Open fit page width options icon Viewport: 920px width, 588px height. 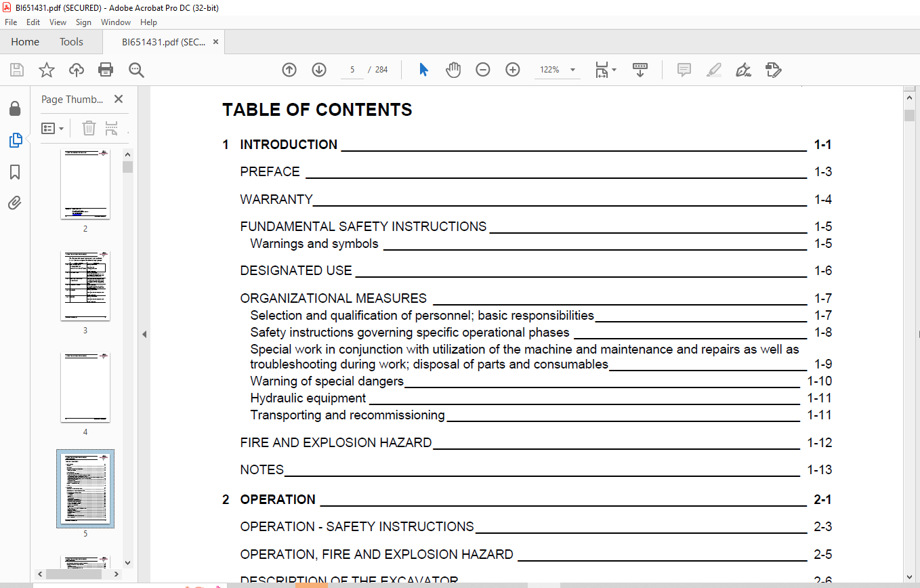pos(605,70)
